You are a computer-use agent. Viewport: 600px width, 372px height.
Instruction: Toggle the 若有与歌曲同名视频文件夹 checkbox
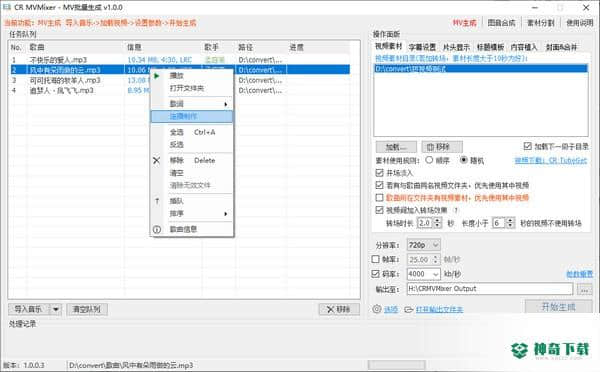click(x=379, y=185)
